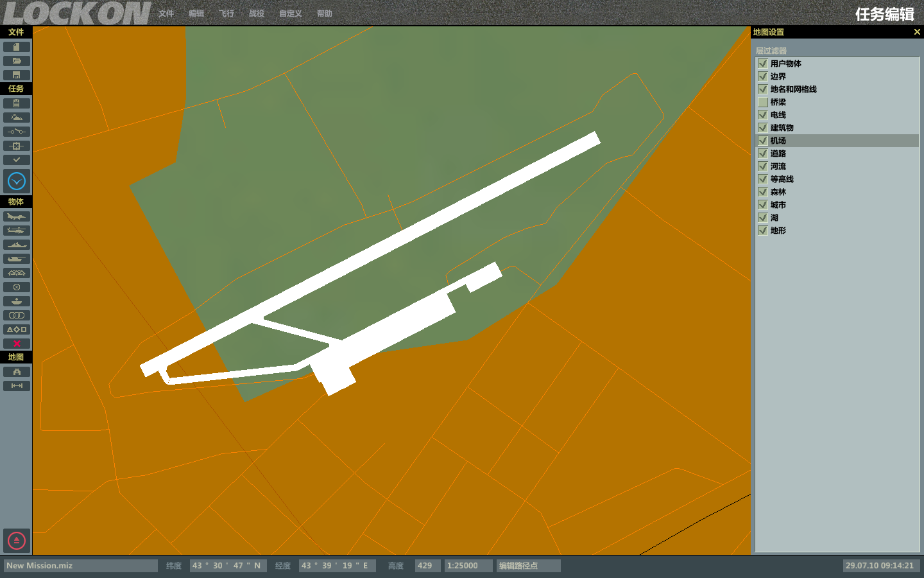The height and width of the screenshot is (578, 924).
Task: Toggle off the 等高线 layer checkbox
Action: [763, 179]
